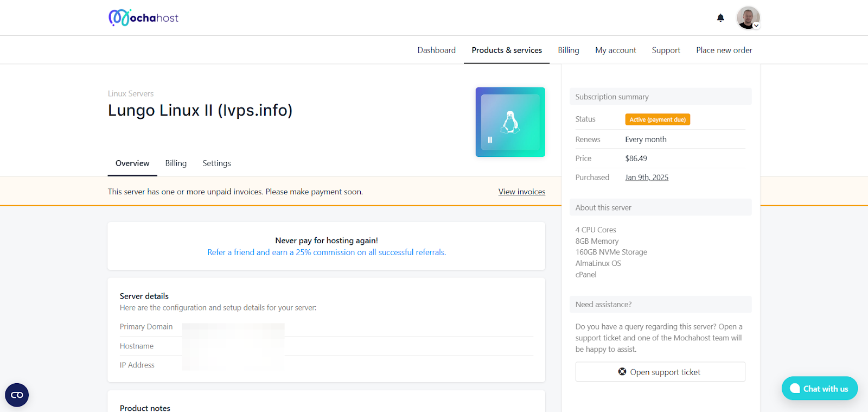
Task: Click the Product notes heading
Action: click(x=145, y=408)
